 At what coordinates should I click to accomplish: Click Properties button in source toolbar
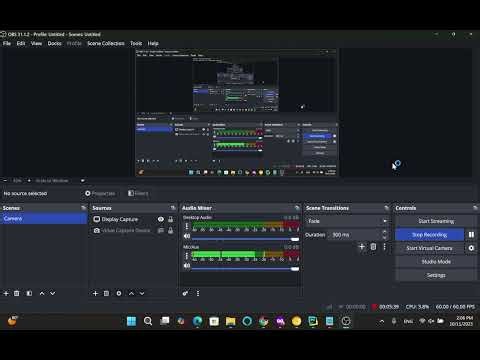click(x=100, y=193)
